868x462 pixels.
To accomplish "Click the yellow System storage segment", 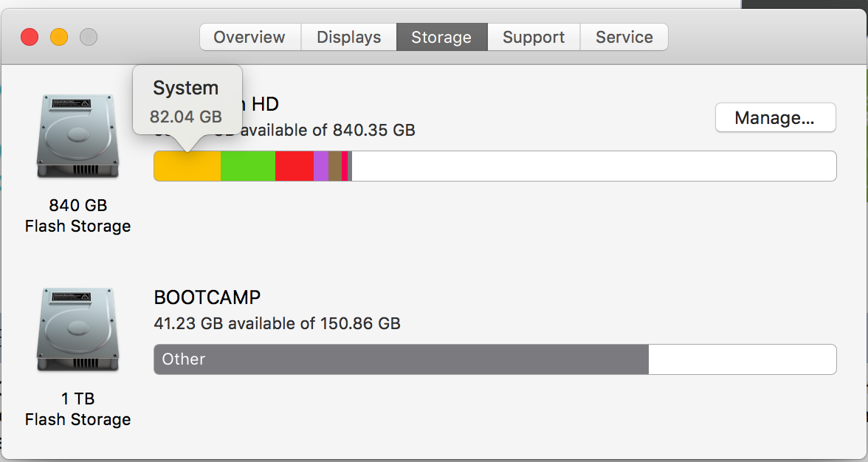I will point(187,166).
